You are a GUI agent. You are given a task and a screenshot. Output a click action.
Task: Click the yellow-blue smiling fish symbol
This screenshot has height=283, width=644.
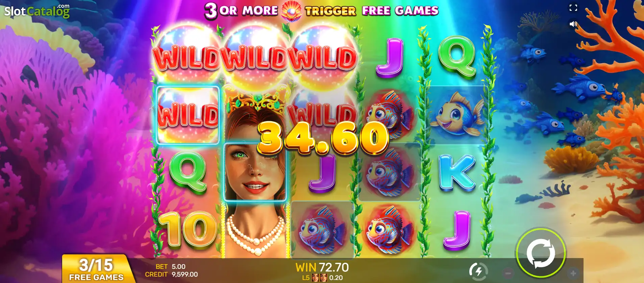pyautogui.click(x=457, y=115)
